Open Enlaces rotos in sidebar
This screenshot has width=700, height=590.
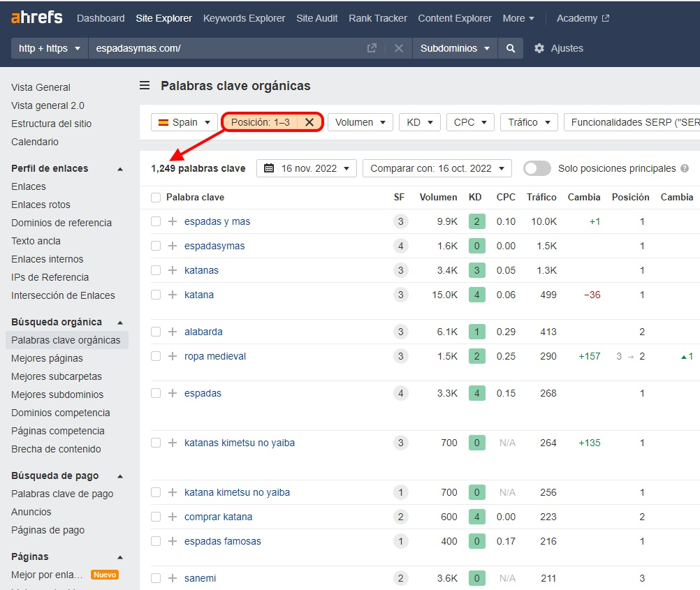click(41, 205)
